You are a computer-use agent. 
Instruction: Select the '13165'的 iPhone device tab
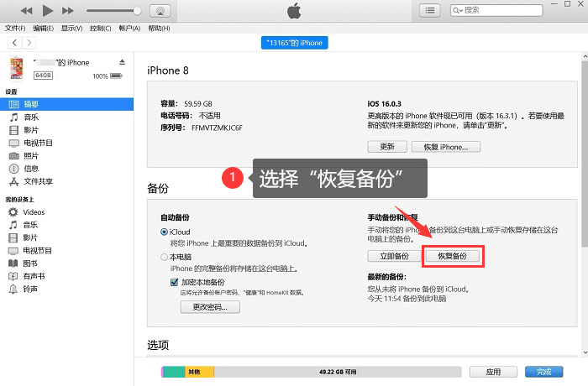[294, 43]
